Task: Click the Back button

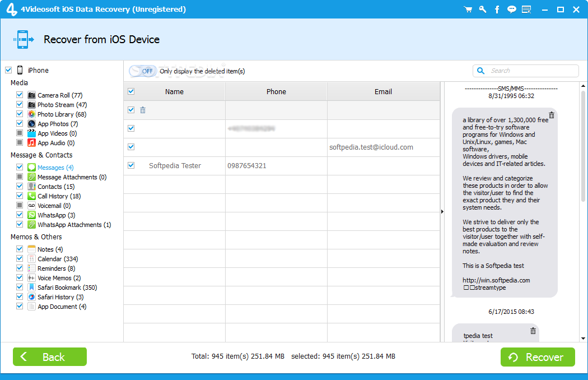Action: point(50,356)
